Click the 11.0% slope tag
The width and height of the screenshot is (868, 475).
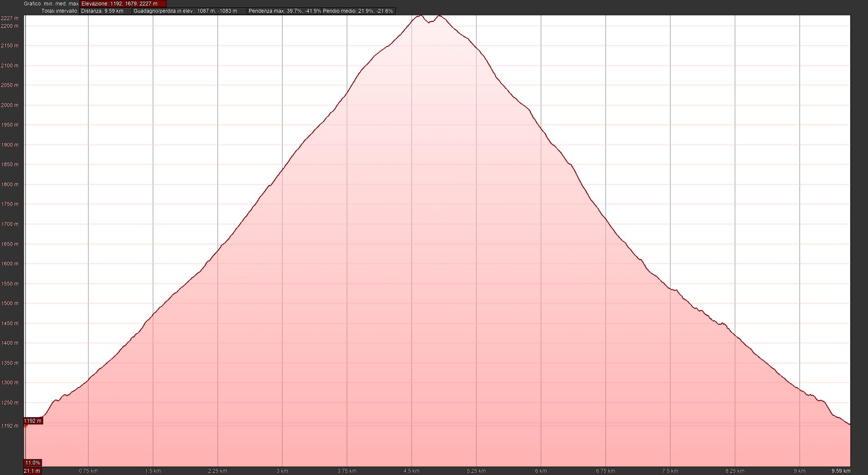[x=32, y=463]
